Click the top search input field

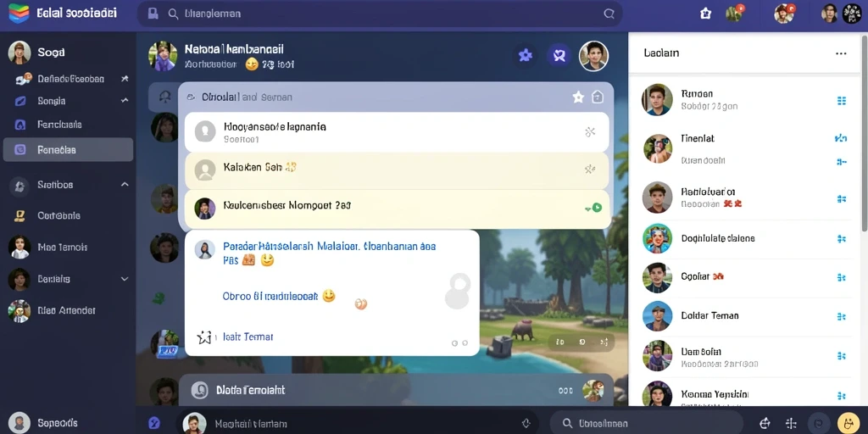(x=380, y=14)
